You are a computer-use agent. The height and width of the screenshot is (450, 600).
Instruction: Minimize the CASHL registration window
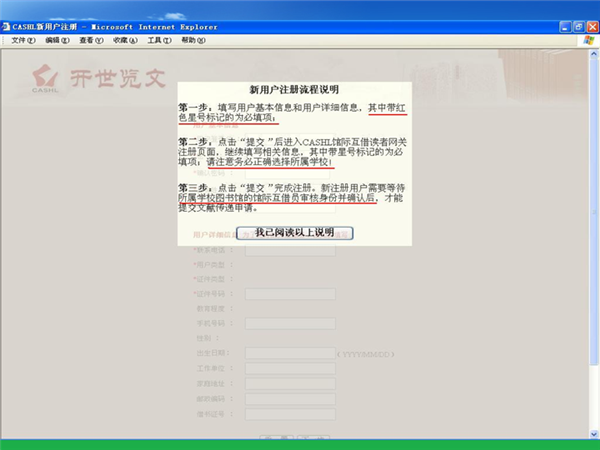[565, 27]
